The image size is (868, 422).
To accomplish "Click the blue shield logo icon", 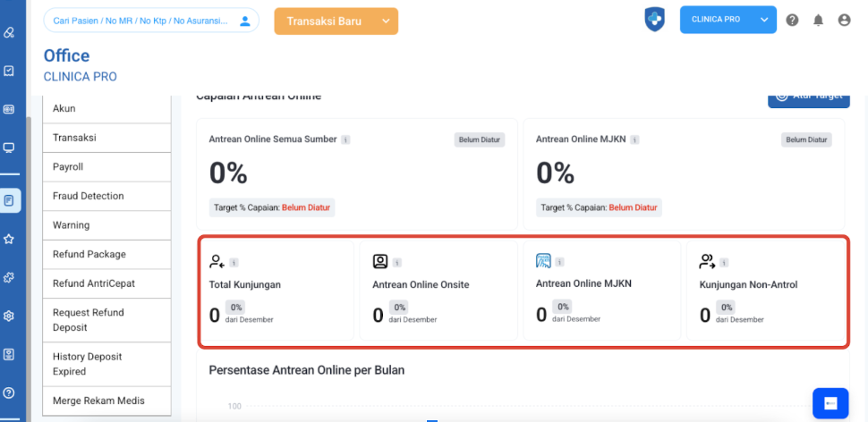I will 655,20.
